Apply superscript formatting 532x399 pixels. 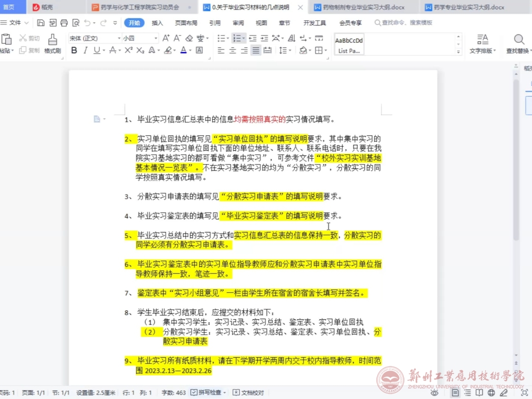click(x=128, y=50)
